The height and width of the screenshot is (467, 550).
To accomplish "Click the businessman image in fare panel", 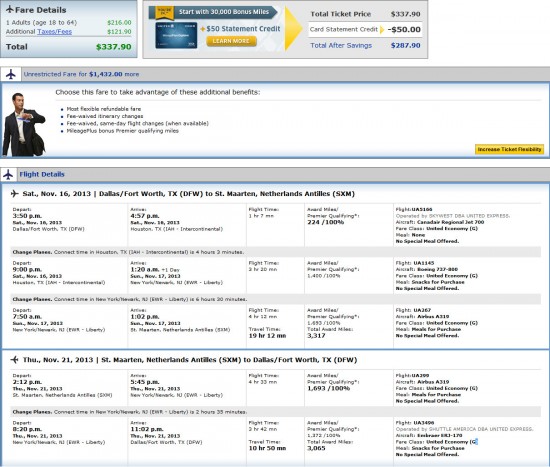I will click(x=24, y=124).
